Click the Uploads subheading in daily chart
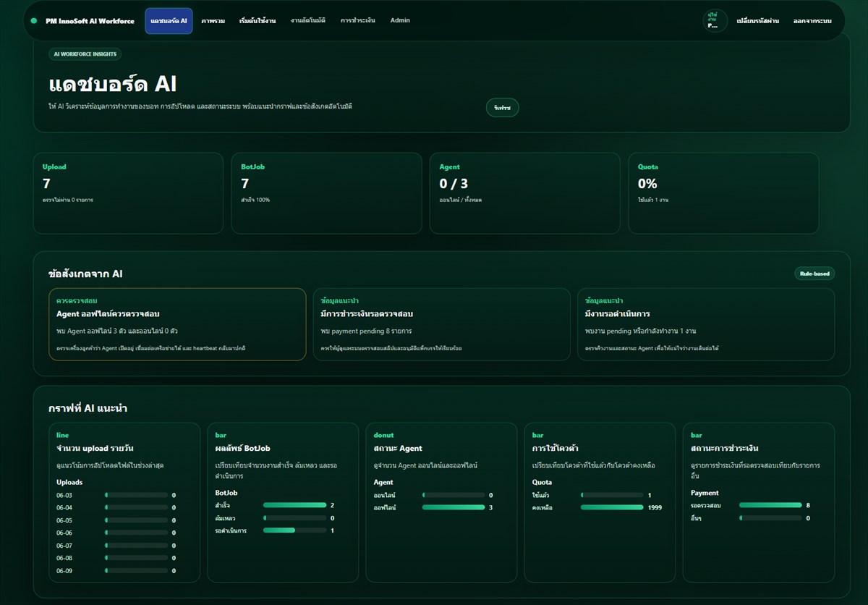Screen dimensions: 868x605 (x=69, y=482)
